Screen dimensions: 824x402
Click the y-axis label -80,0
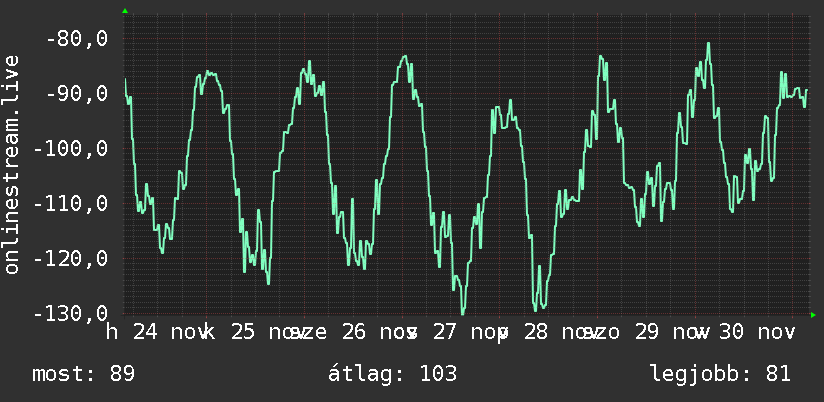tap(77, 39)
